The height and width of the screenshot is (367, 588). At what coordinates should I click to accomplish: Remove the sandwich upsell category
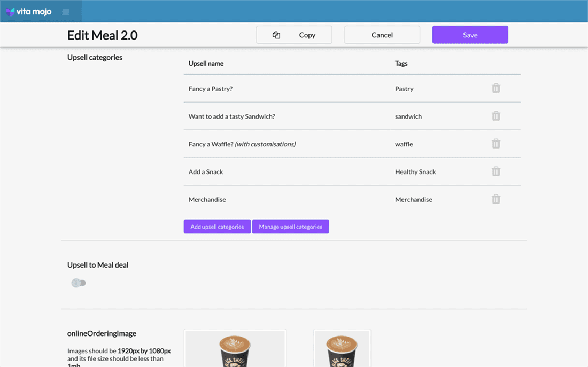point(496,116)
